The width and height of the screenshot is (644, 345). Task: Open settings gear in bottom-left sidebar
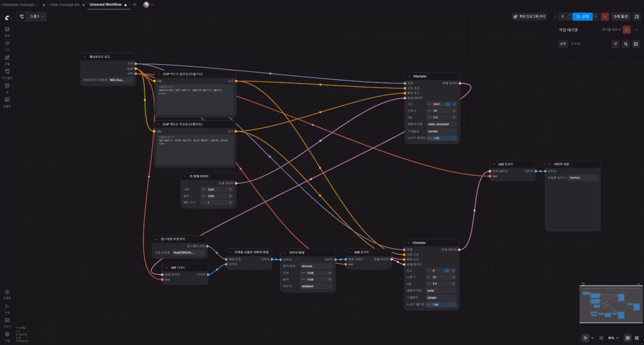[7, 334]
